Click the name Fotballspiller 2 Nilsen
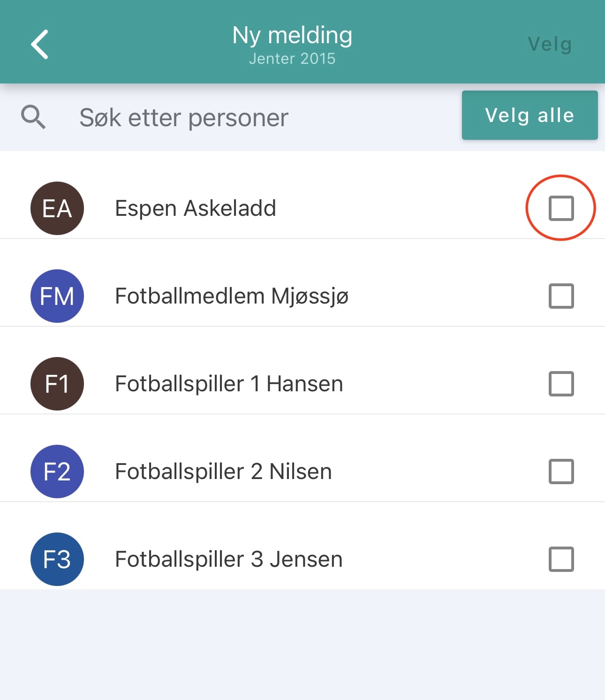The image size is (605, 700). pos(223,472)
